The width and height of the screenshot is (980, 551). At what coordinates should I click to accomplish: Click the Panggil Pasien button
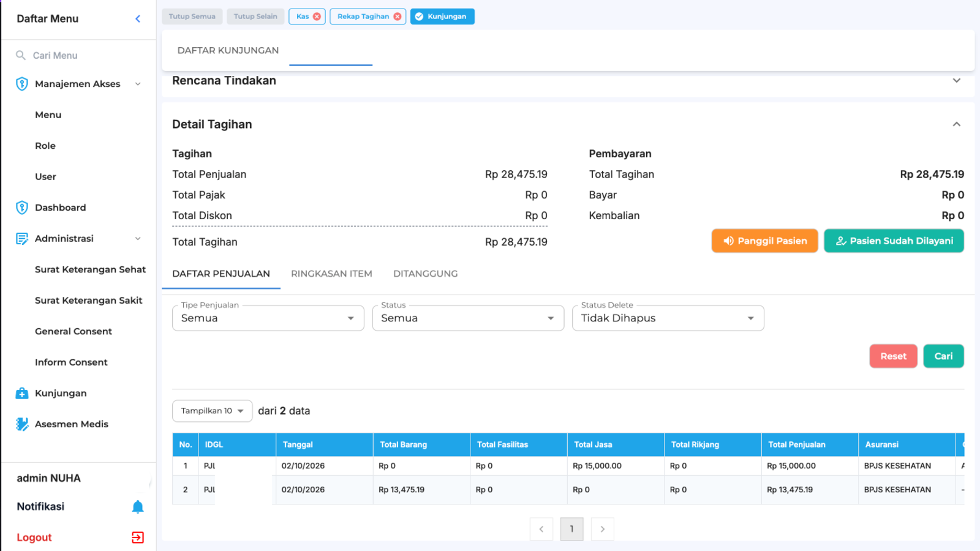764,241
